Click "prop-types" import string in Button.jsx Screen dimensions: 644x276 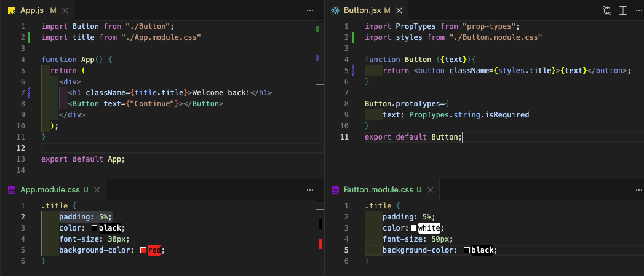pyautogui.click(x=488, y=26)
